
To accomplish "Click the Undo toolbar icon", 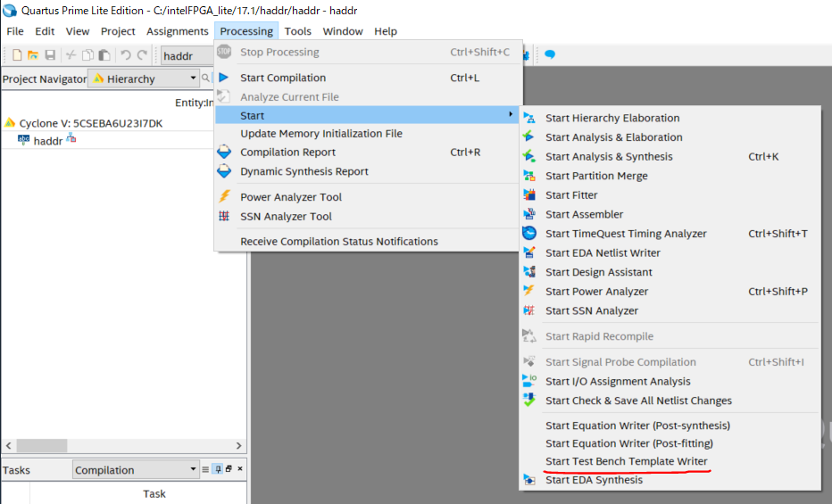I will pos(126,55).
